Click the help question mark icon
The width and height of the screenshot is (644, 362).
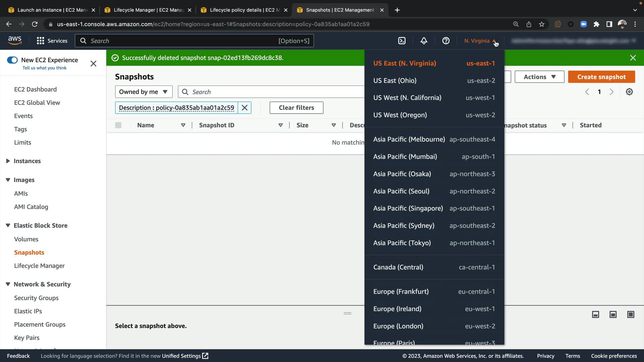pos(446,41)
